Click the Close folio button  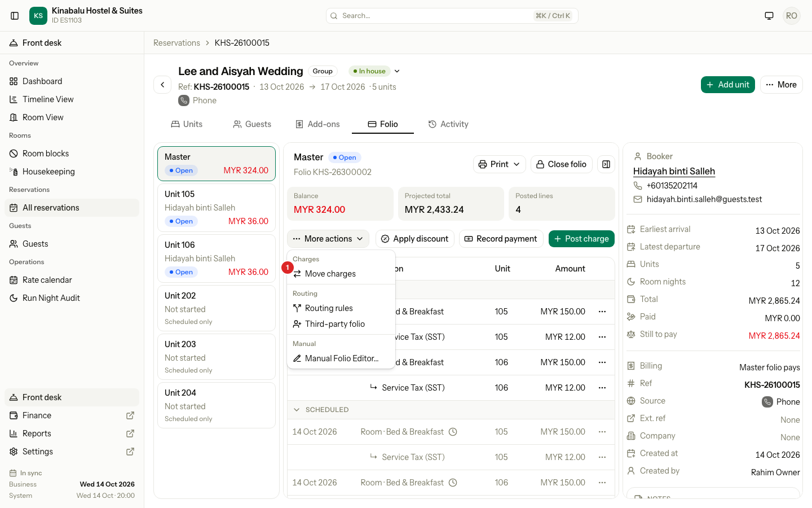pyautogui.click(x=562, y=164)
